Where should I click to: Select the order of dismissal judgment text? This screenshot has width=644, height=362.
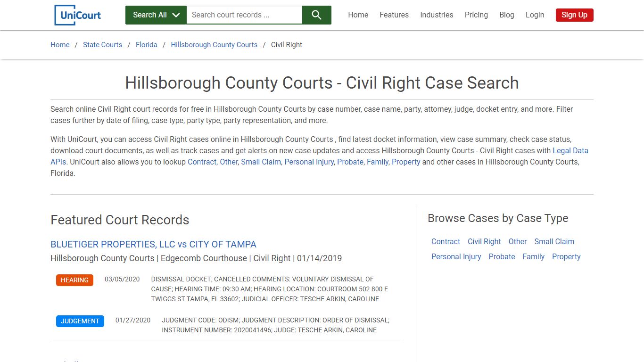point(275,325)
